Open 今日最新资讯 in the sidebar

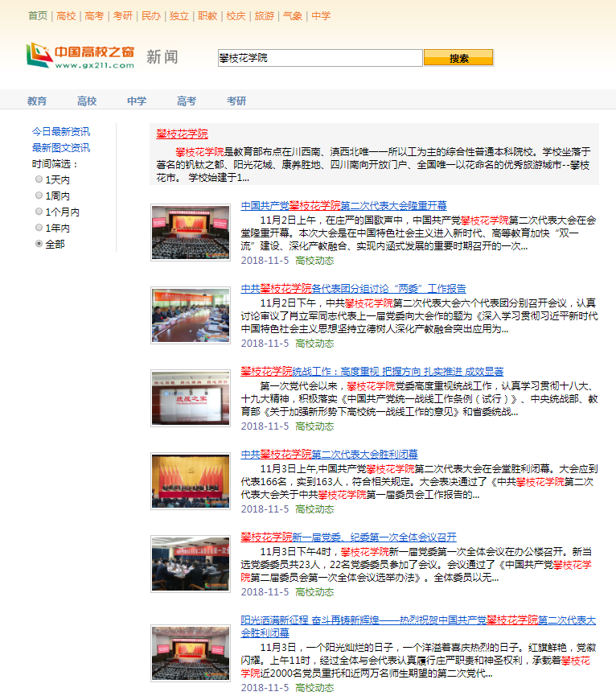(x=61, y=131)
